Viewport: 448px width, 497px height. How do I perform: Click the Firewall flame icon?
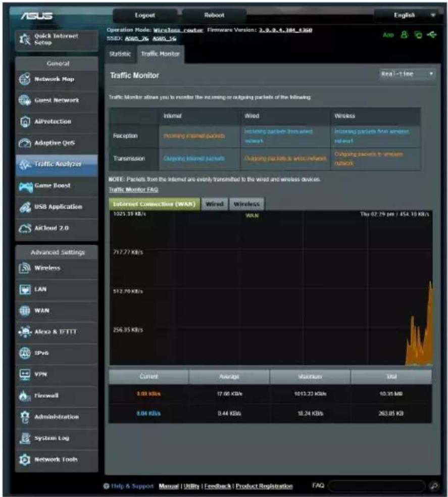25,395
